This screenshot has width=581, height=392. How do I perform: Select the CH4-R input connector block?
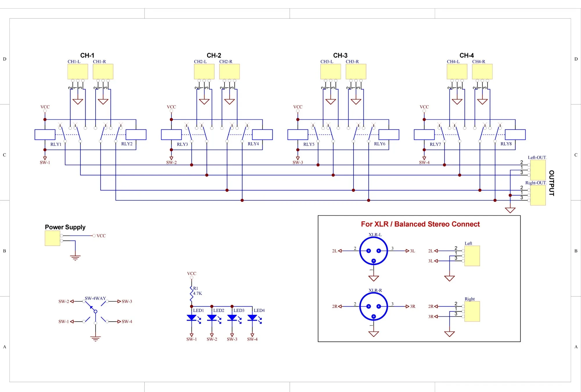(482, 71)
